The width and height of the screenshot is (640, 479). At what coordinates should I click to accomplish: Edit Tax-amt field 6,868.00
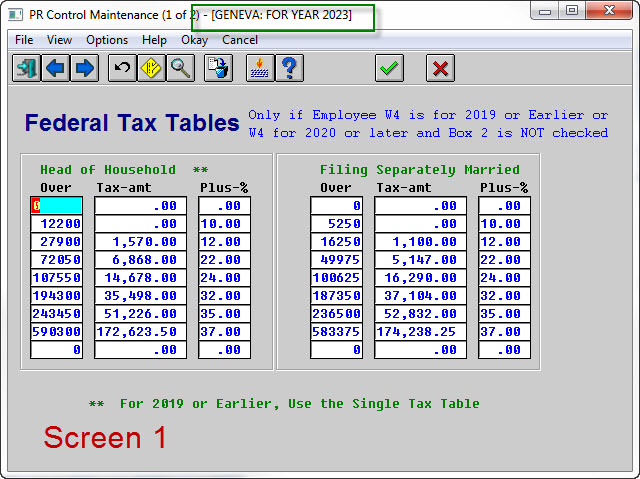[x=140, y=259]
